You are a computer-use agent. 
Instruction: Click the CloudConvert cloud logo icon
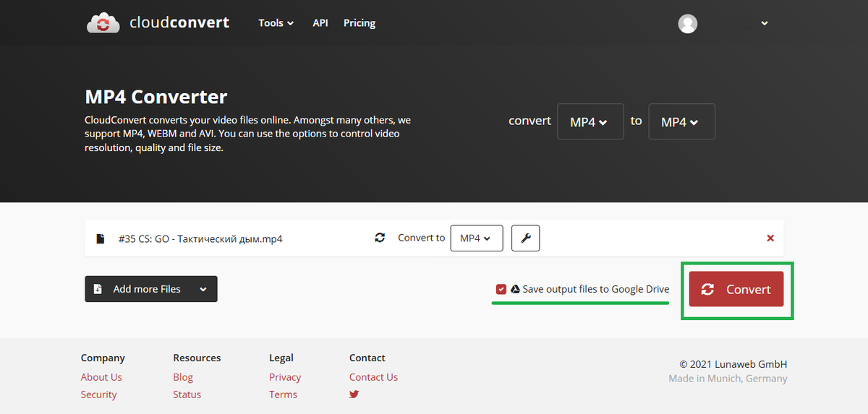(x=103, y=23)
